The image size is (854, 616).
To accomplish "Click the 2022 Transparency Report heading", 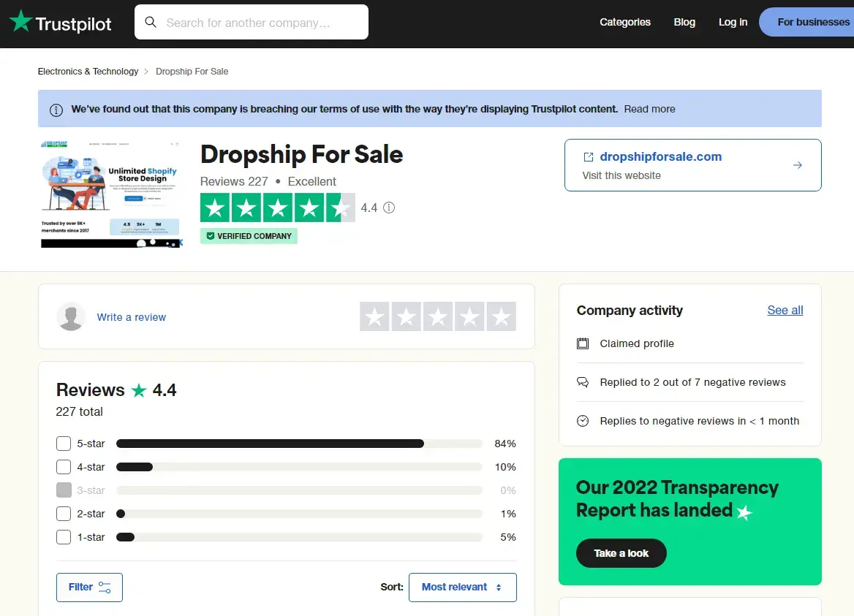I will (677, 499).
